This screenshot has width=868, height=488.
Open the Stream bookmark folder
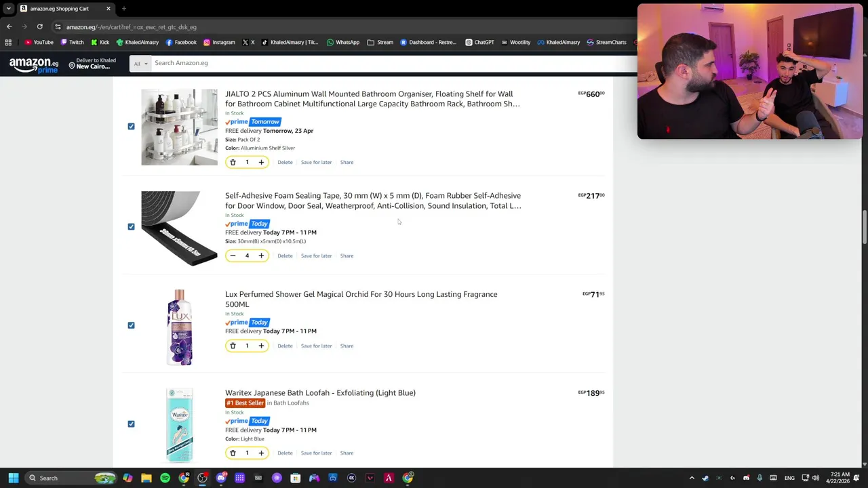click(380, 42)
